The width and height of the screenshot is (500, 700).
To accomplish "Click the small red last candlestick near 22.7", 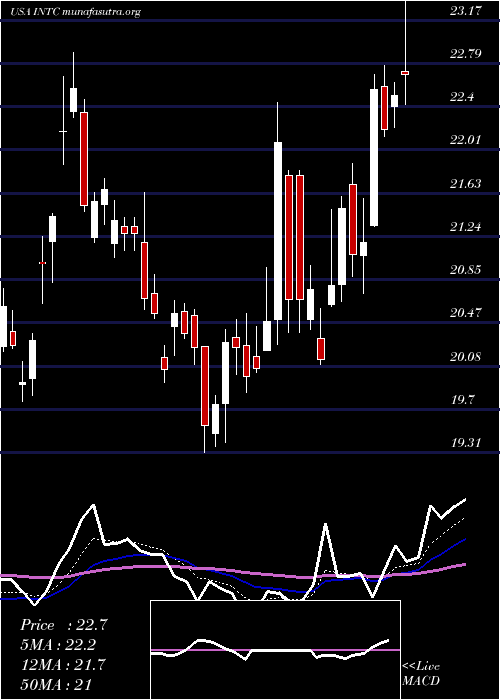I will tap(405, 72).
